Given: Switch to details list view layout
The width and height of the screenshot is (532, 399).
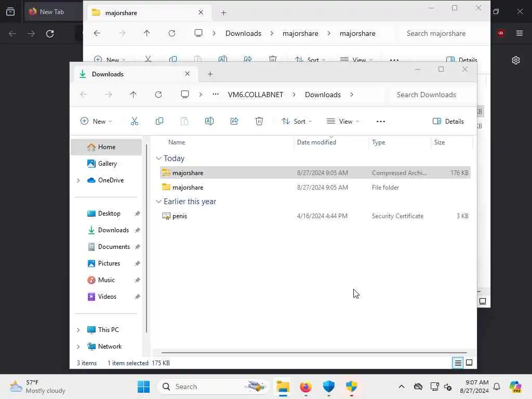Looking at the screenshot, I should 458,363.
